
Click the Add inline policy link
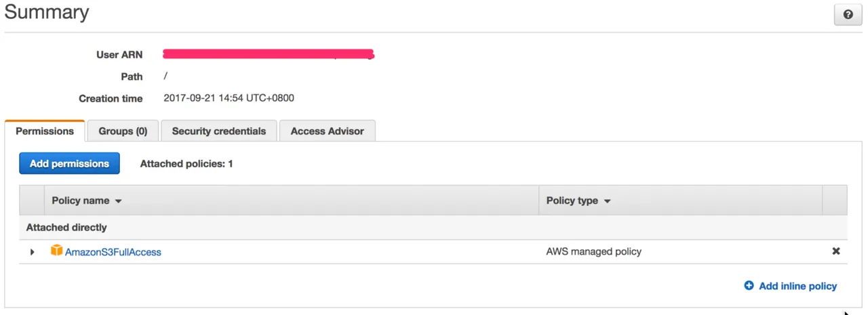coord(798,286)
